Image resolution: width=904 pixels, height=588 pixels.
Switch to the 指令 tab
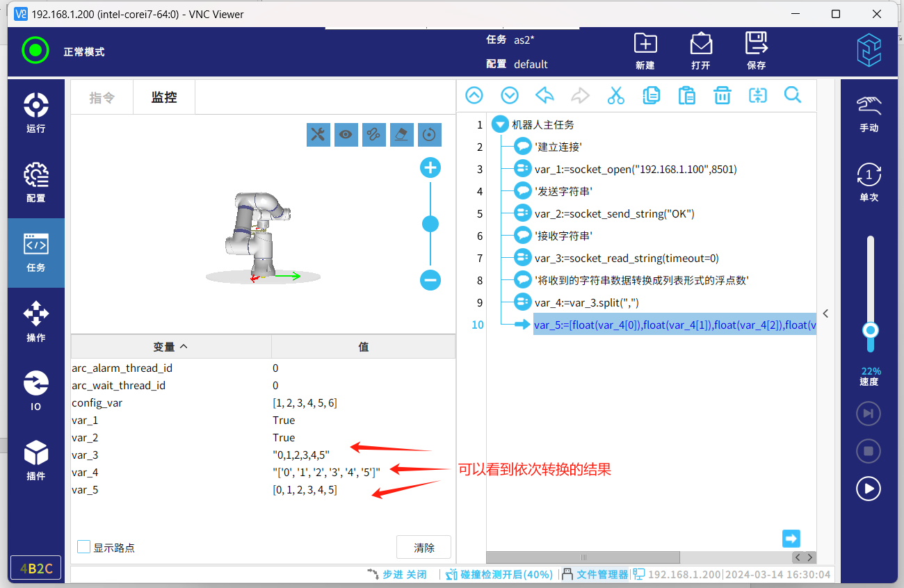tap(102, 97)
